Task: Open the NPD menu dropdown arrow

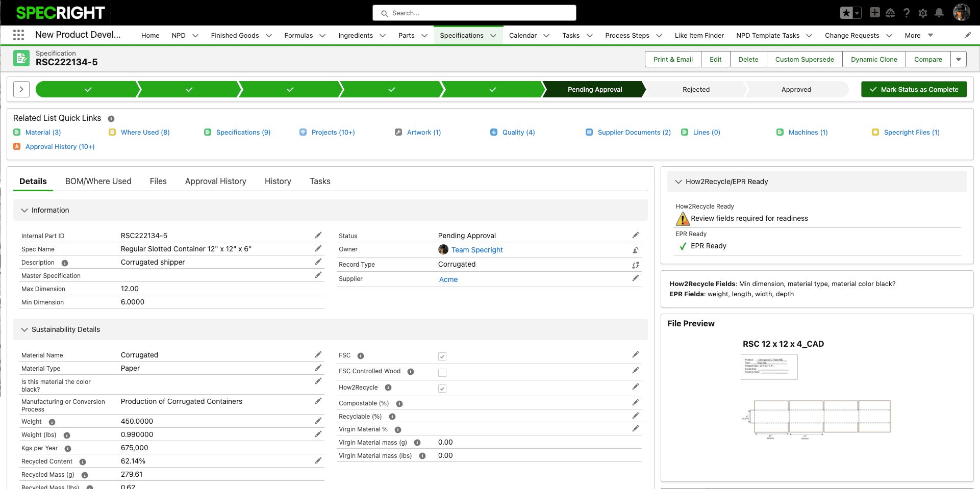Action: (195, 35)
